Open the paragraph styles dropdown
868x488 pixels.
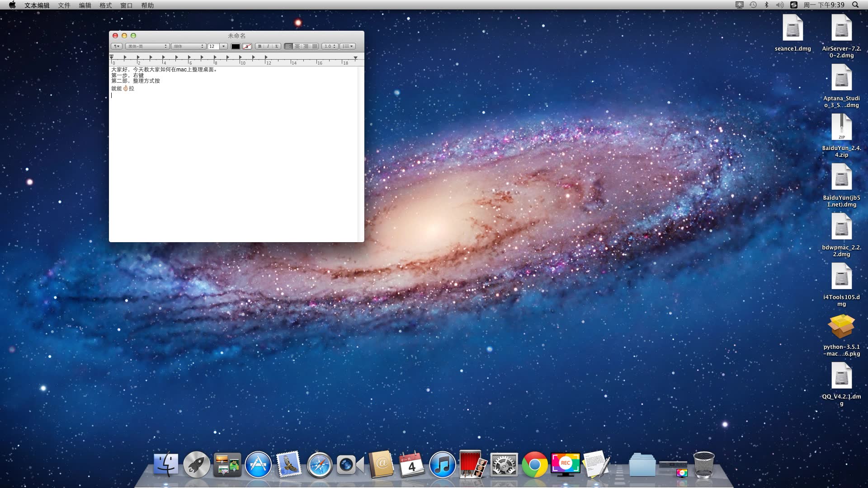pyautogui.click(x=117, y=46)
